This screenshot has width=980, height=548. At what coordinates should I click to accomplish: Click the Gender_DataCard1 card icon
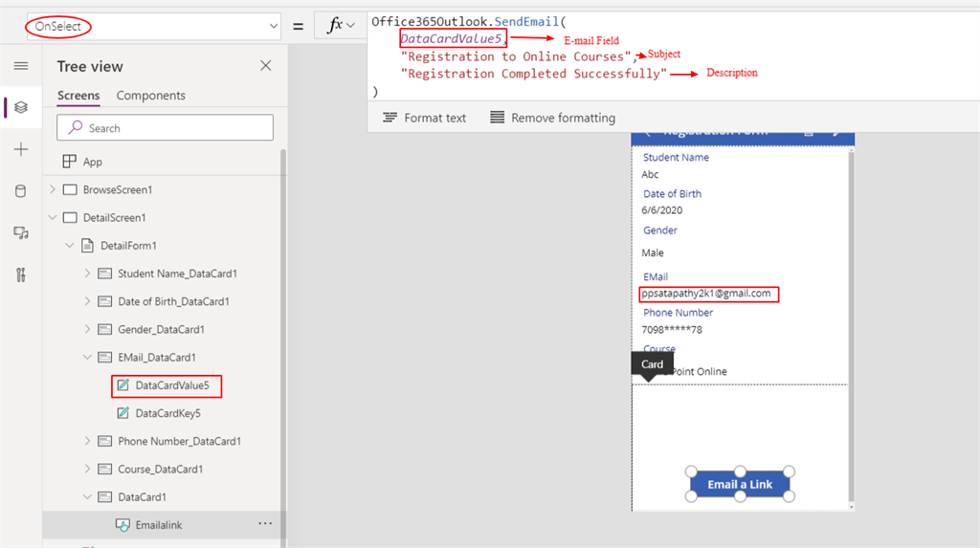105,329
